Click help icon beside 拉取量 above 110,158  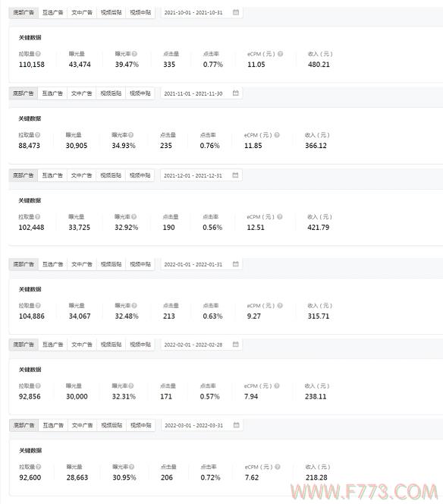pos(38,54)
